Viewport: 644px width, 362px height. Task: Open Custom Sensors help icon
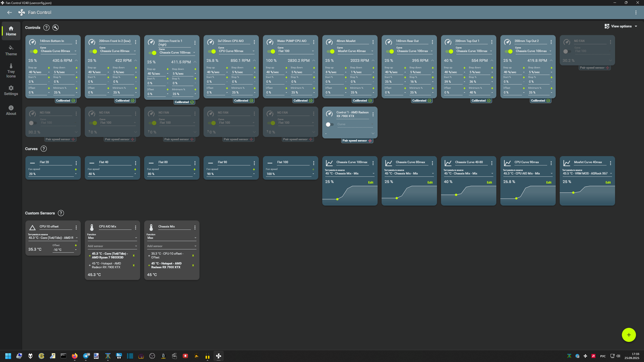61,213
